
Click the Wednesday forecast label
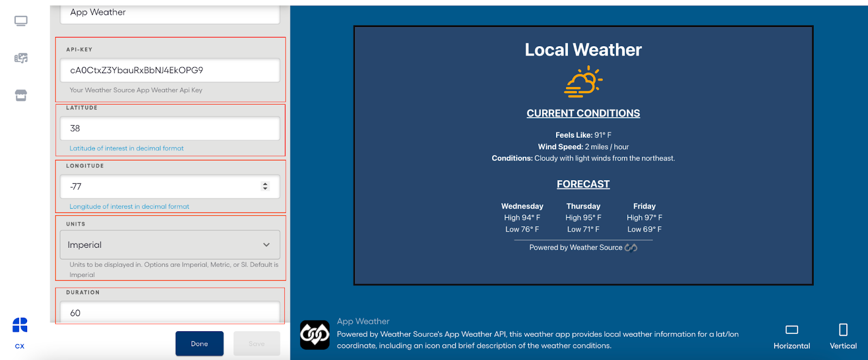pos(522,206)
